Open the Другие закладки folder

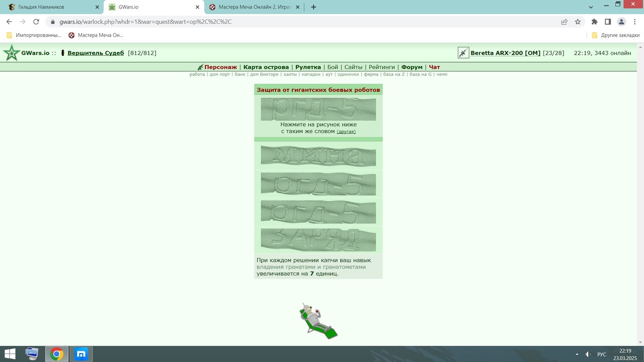point(616,35)
